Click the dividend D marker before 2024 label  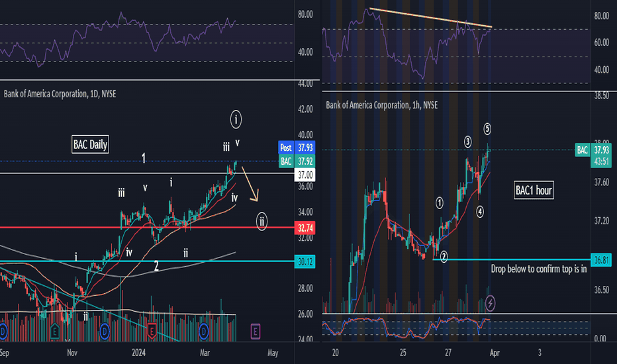click(105, 332)
